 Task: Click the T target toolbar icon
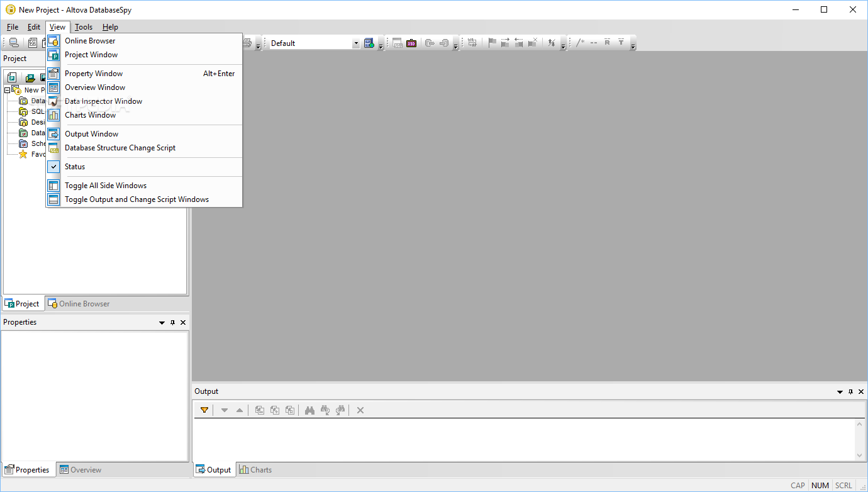tap(621, 43)
